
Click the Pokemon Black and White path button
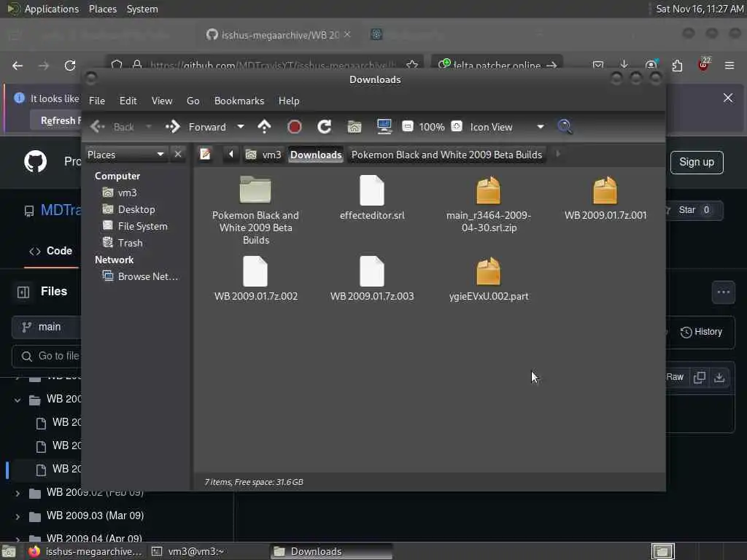[x=447, y=155]
